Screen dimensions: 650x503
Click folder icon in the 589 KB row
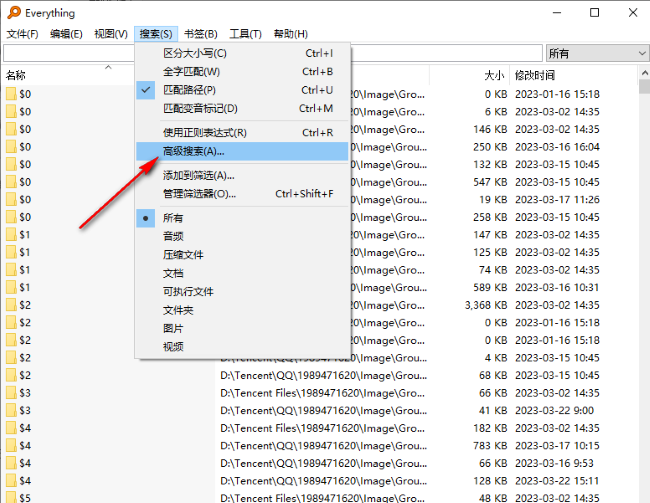point(11,287)
